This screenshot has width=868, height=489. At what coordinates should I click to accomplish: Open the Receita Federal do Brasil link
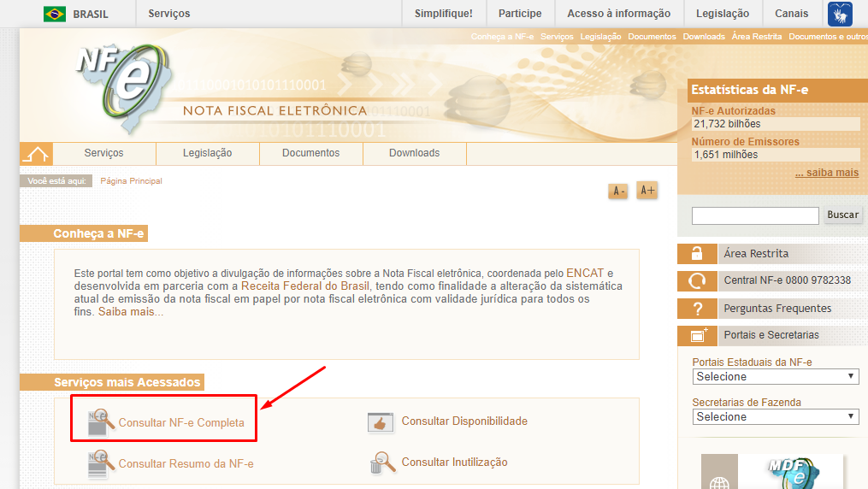[x=305, y=286]
